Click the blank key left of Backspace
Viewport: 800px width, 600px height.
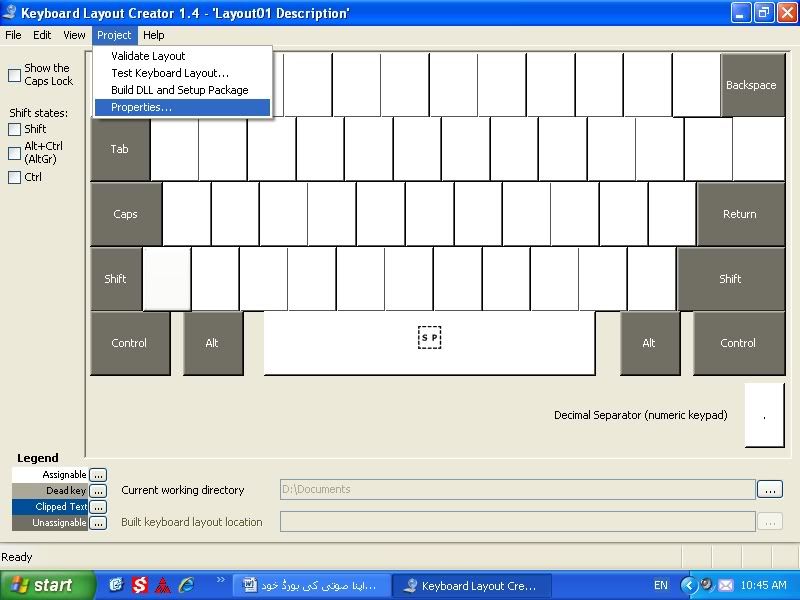tap(696, 85)
